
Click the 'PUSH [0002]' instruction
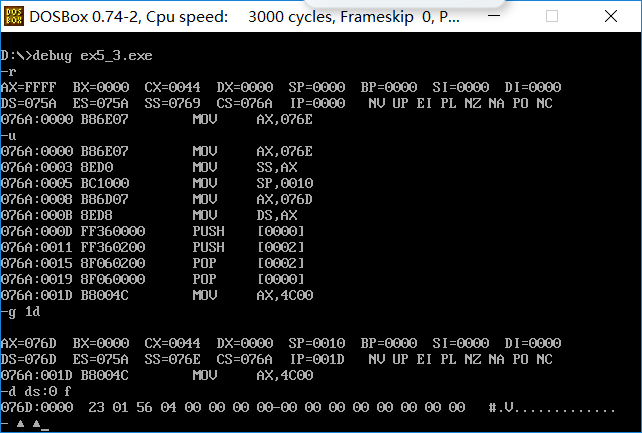coord(249,247)
